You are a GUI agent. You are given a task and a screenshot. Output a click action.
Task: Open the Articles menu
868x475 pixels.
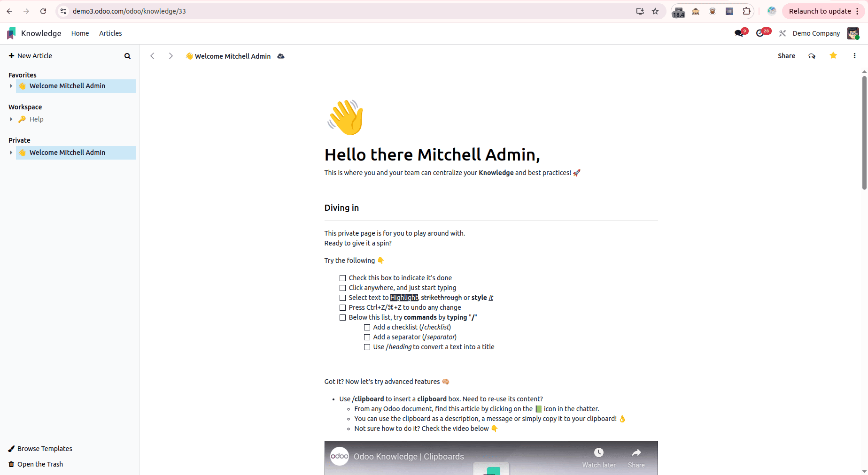pyautogui.click(x=110, y=33)
